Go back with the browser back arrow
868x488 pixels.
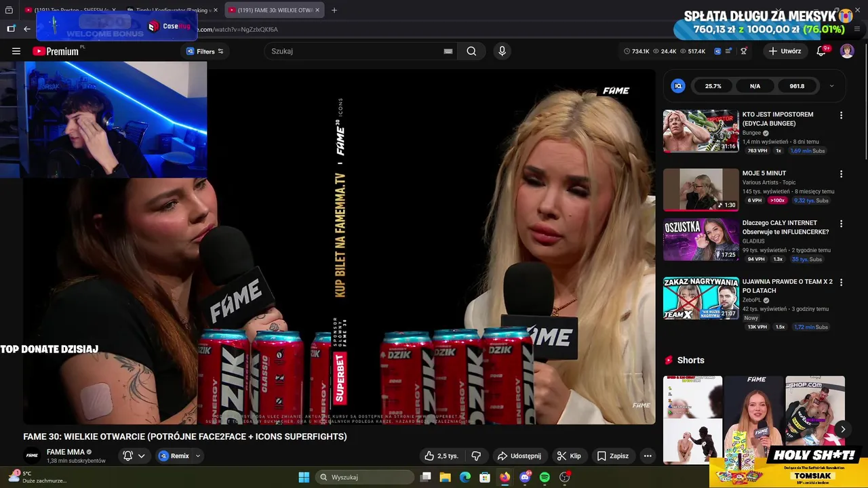click(x=27, y=28)
